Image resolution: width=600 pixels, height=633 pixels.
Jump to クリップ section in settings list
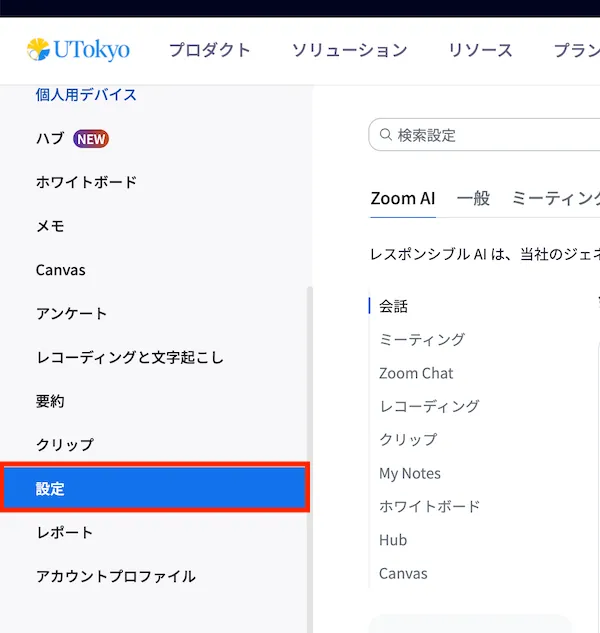pyautogui.click(x=408, y=439)
